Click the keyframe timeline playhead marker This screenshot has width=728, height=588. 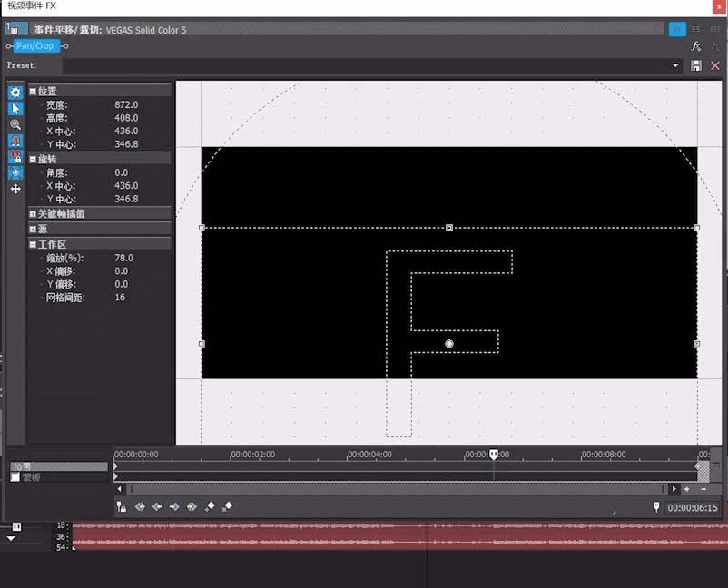494,455
